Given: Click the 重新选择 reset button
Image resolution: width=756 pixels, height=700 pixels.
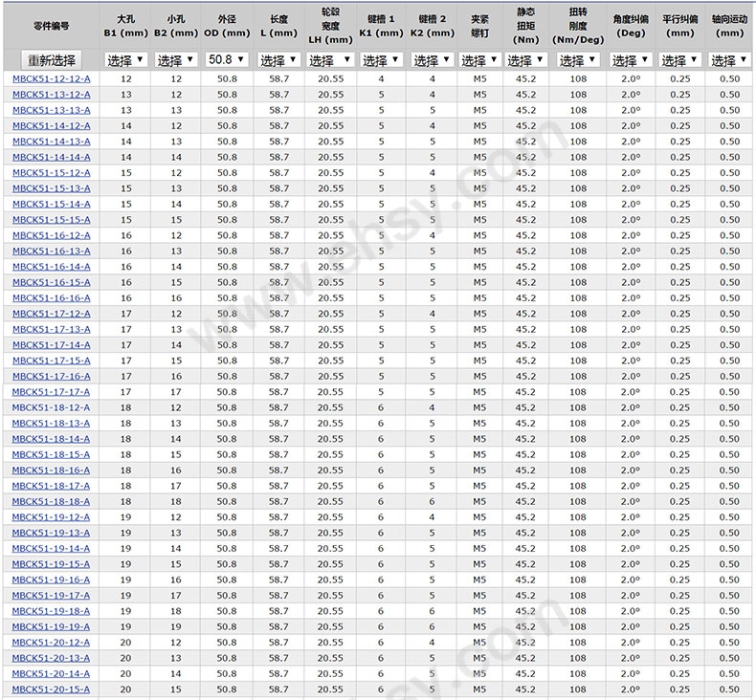Looking at the screenshot, I should coord(51,60).
